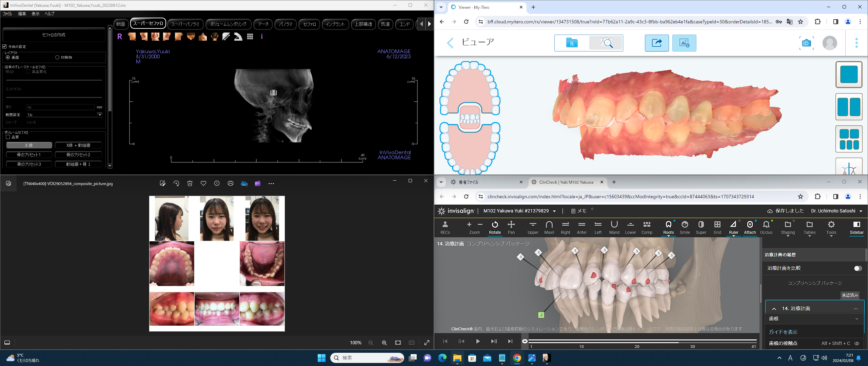This screenshot has width=868, height=366.
Task: Click the X線 + 軟組織 preset button
Action: tap(78, 145)
